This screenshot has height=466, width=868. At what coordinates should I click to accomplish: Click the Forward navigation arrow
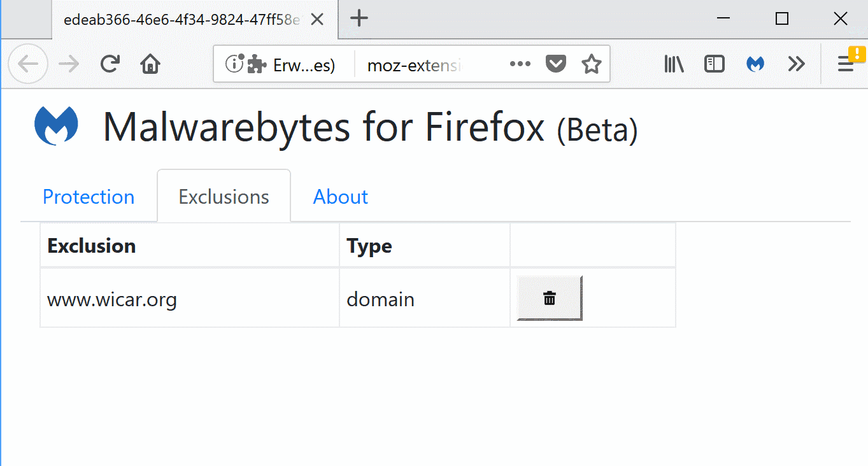point(69,64)
